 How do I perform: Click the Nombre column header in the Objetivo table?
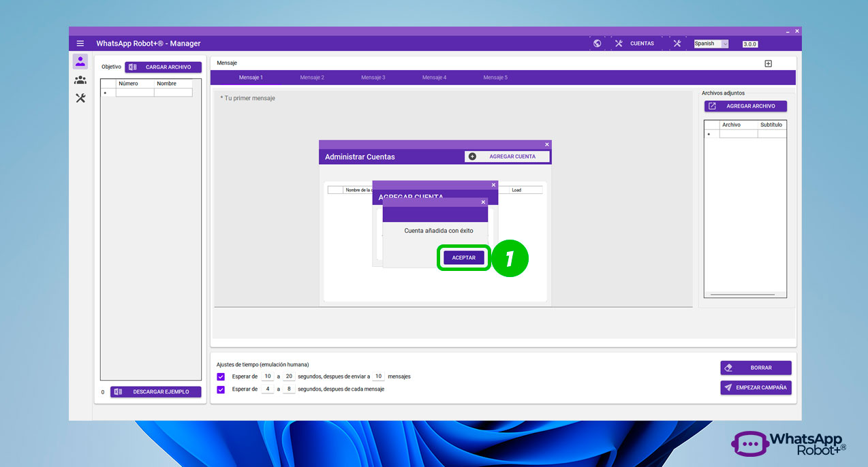point(173,84)
